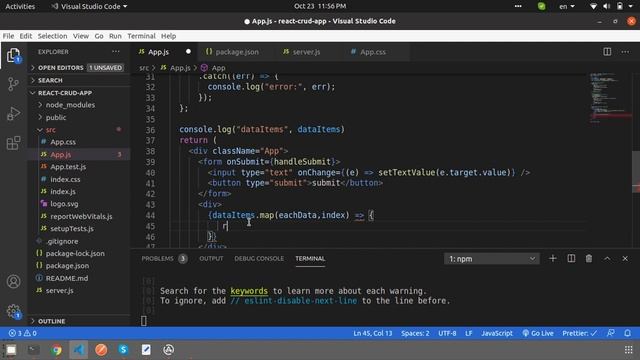Image resolution: width=640 pixels, height=360 pixels.
Task: Open Postman icon in the dock
Action: [101, 350]
